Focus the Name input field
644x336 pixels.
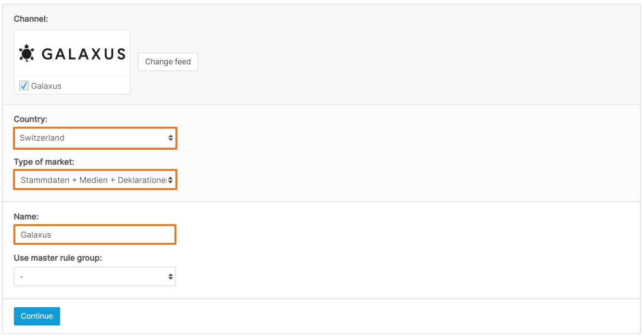(95, 235)
